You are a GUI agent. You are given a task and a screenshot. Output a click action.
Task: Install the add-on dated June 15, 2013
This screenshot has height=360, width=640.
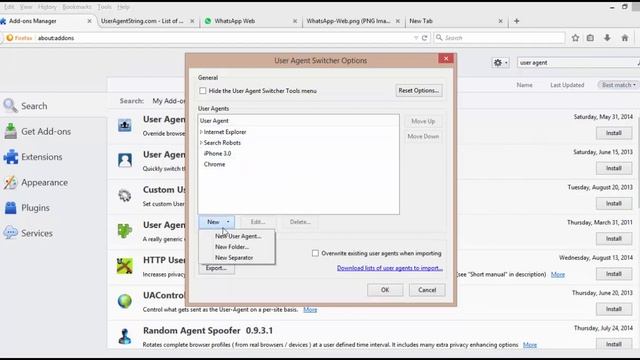point(613,168)
